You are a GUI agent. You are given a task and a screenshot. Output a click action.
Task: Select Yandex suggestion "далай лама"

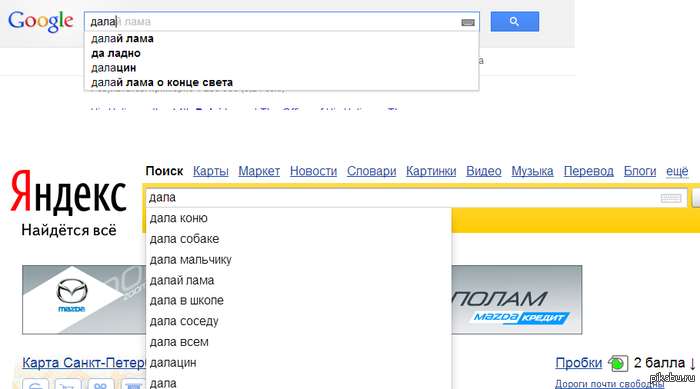298,280
